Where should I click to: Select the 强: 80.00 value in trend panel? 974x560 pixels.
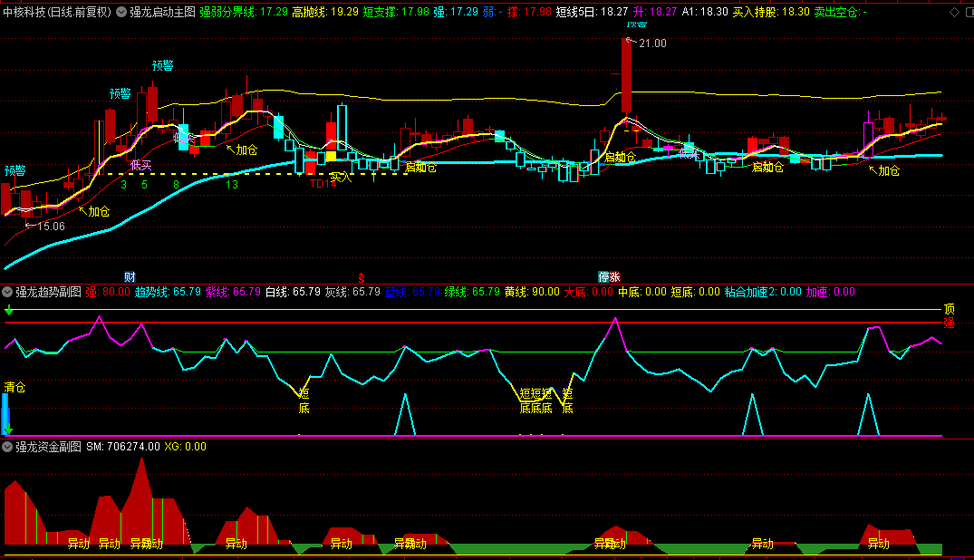click(108, 292)
